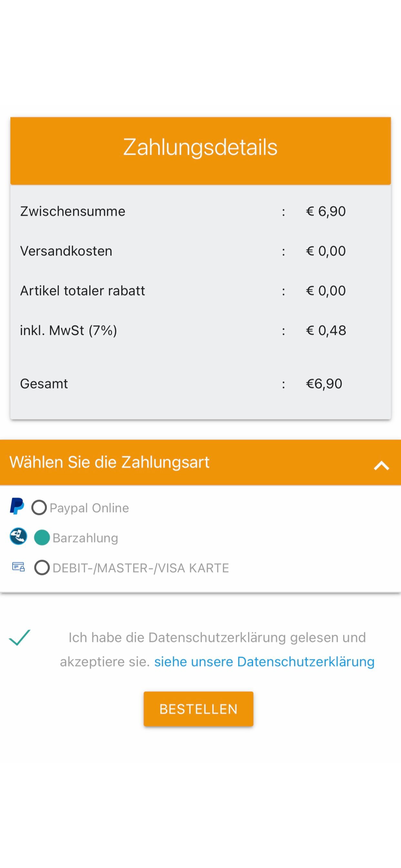
Task: Select DEBIT-/MASTER-/VISA KARTE radio button
Action: click(42, 568)
